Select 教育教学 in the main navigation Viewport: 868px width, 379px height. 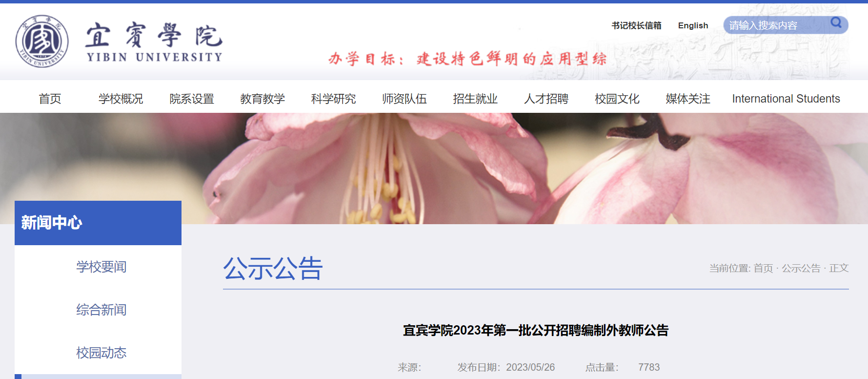[x=262, y=99]
